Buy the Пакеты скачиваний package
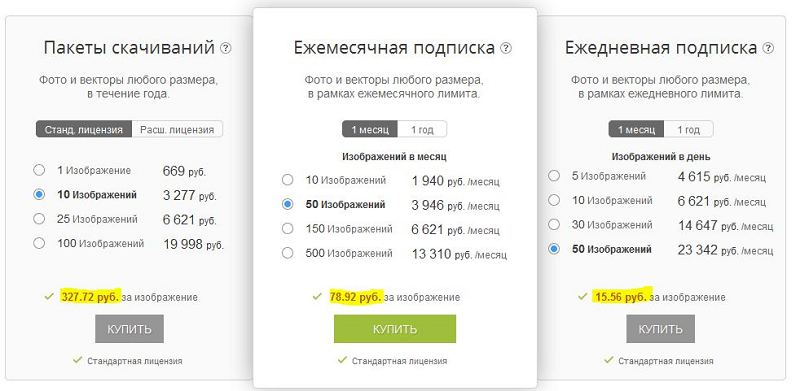Viewport: 800px width, 391px height. pyautogui.click(x=129, y=329)
